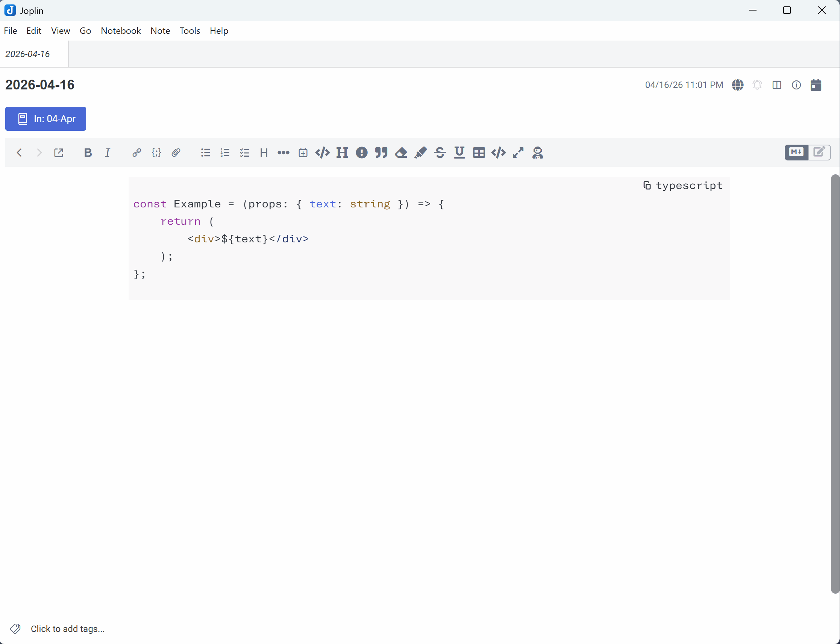Screen dimensions: 840x644
Task: Apply strikethrough formatting
Action: (x=440, y=153)
